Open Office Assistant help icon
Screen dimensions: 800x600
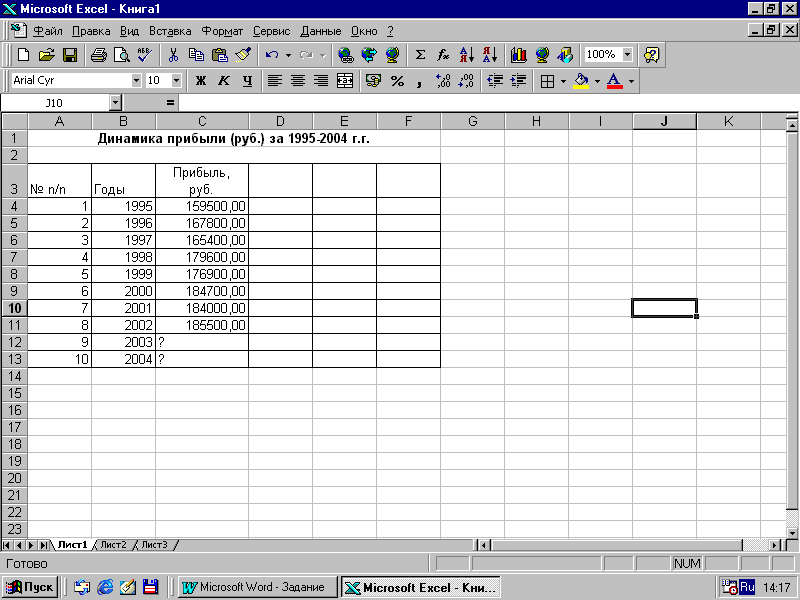point(652,55)
